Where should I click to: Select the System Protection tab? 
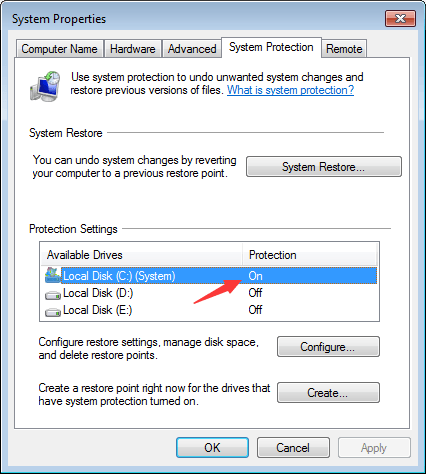point(271,47)
